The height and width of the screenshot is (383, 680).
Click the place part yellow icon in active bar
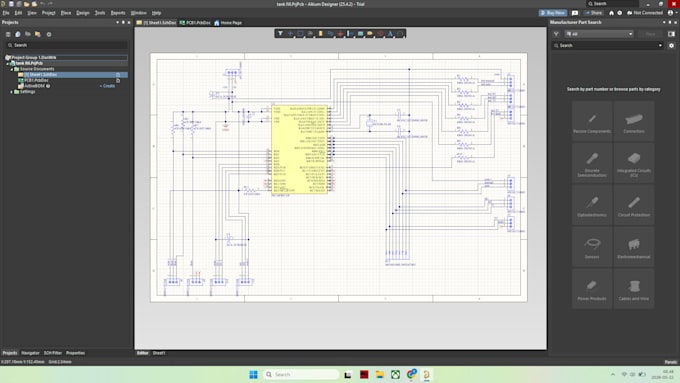(x=320, y=33)
